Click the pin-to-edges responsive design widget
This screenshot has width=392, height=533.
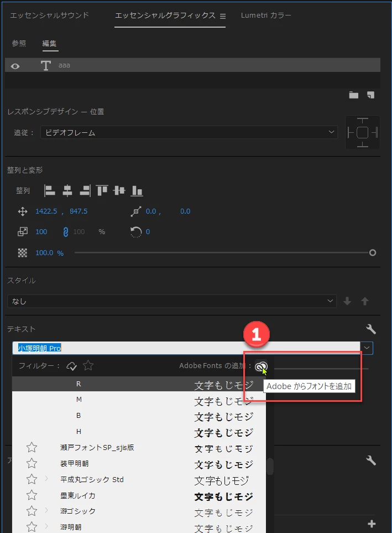tap(363, 132)
